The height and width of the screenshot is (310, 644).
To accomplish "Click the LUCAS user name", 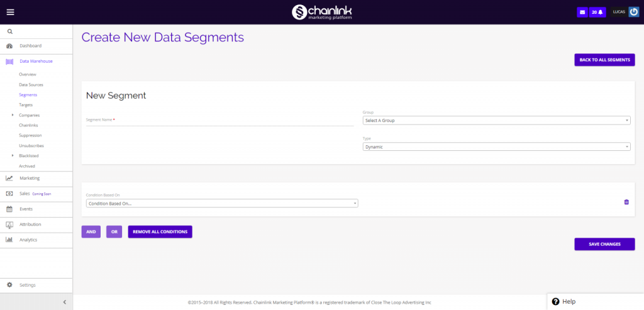I will click(x=619, y=12).
